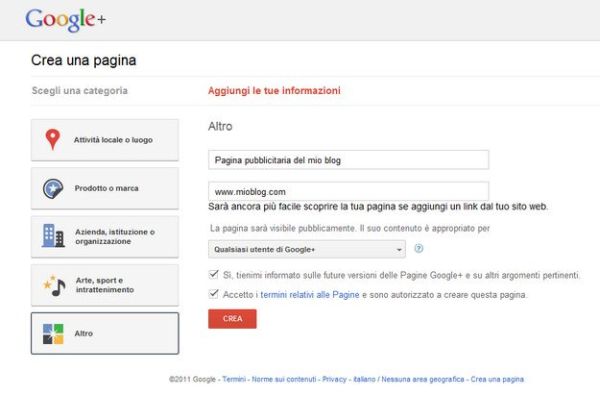Open the Privacy footer link
Screen dimensions: 600x396
click(x=334, y=379)
